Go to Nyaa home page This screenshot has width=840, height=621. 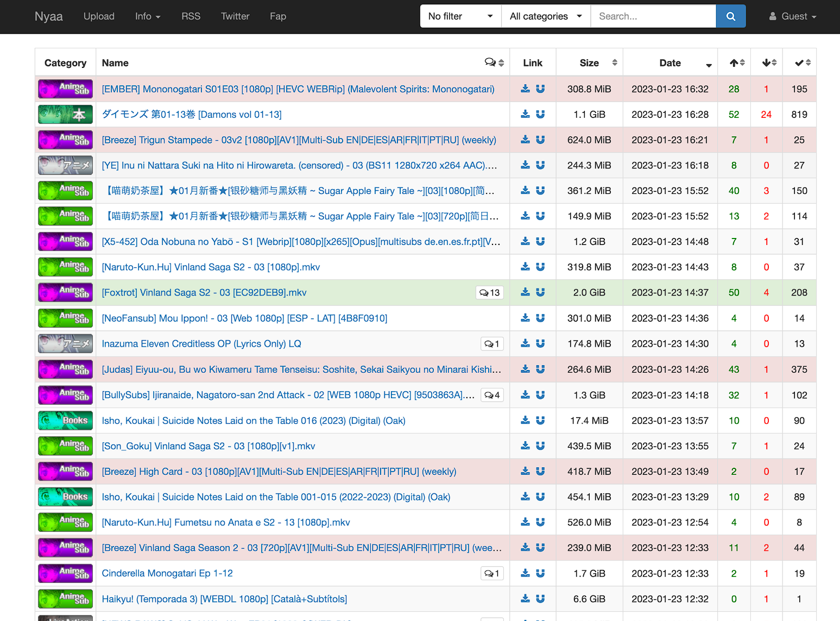point(48,16)
